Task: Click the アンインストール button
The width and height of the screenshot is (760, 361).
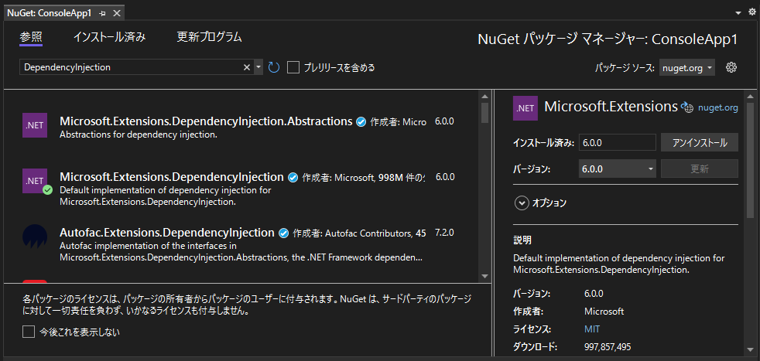Action: click(x=699, y=143)
